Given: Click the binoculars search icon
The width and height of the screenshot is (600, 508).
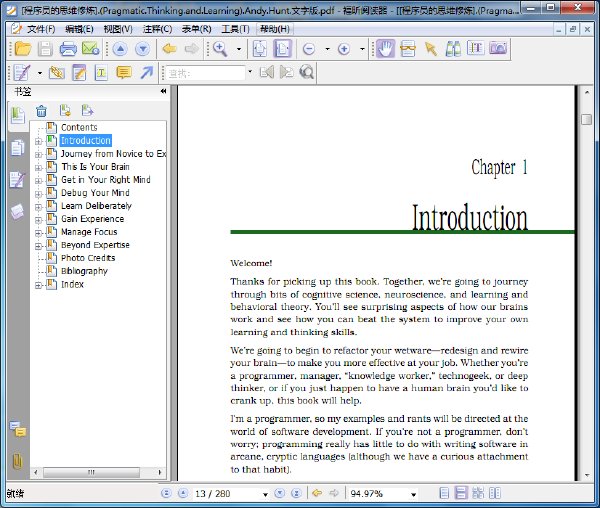Looking at the screenshot, I should coord(453,49).
